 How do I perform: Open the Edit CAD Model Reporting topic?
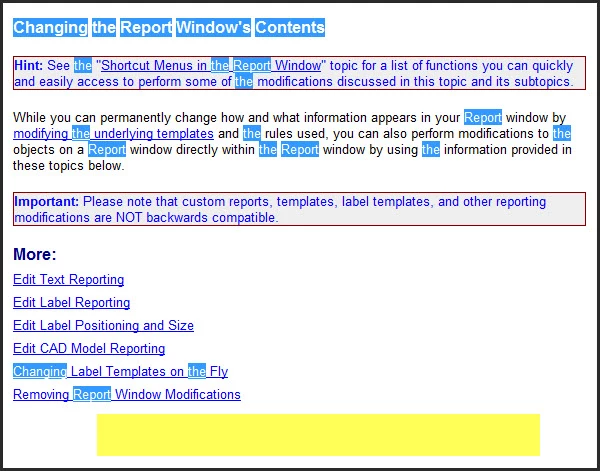(x=89, y=349)
